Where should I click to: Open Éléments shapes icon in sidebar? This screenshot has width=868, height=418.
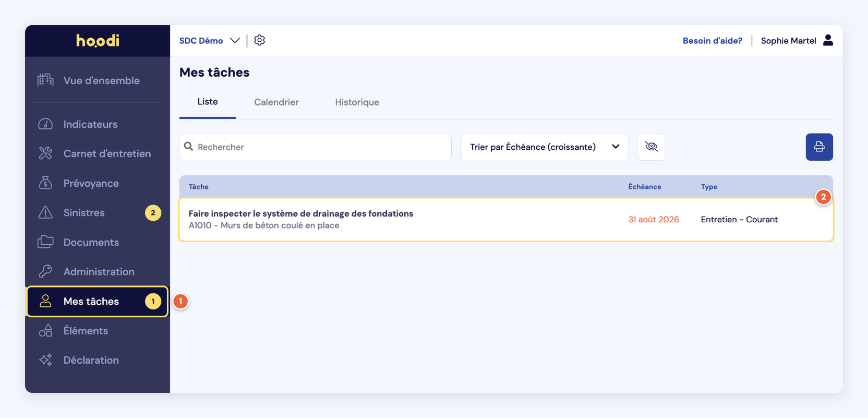[45, 330]
